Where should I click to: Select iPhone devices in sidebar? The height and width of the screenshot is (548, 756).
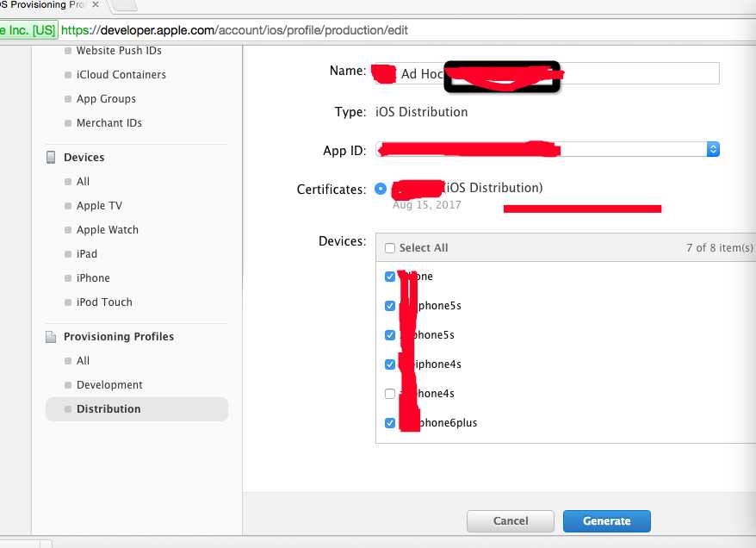tap(93, 277)
